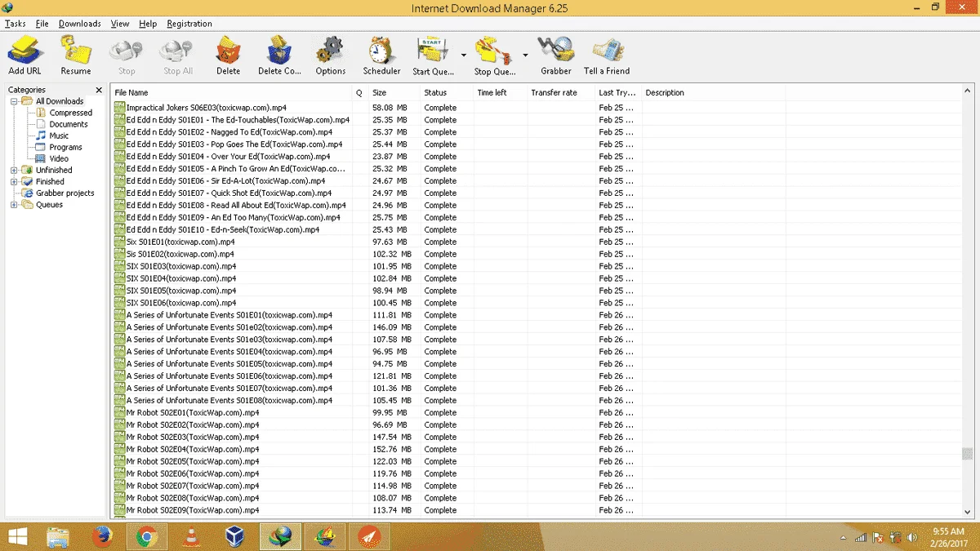Click the Stop All toolbar icon
Image resolution: width=980 pixels, height=551 pixels.
click(177, 56)
